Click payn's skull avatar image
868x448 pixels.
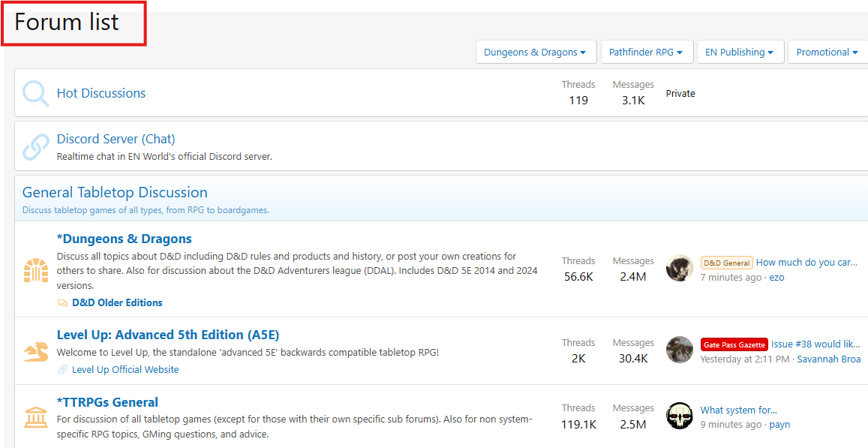point(679,416)
